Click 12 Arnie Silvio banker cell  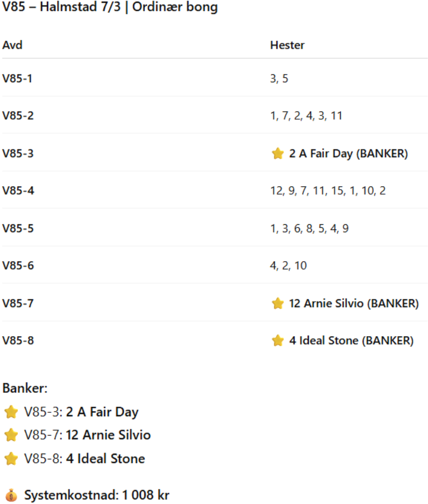pos(354,303)
